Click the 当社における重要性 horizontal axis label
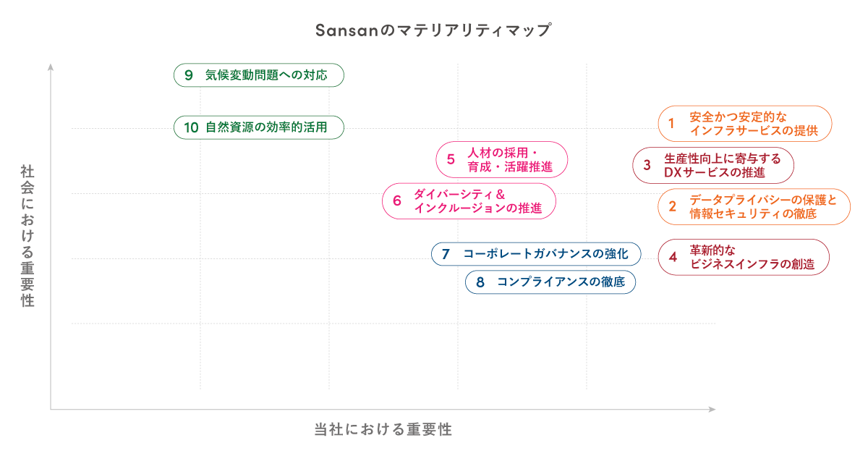Image resolution: width=868 pixels, height=456 pixels. pos(383,429)
